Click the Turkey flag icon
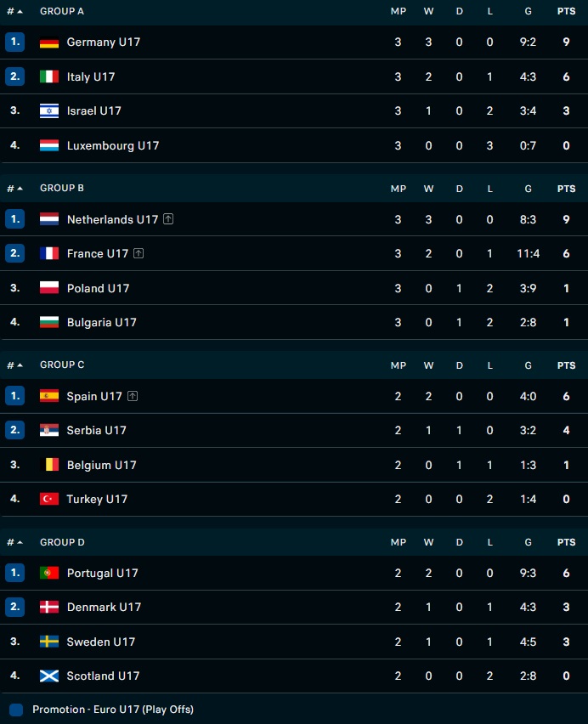The image size is (588, 724). pos(49,499)
